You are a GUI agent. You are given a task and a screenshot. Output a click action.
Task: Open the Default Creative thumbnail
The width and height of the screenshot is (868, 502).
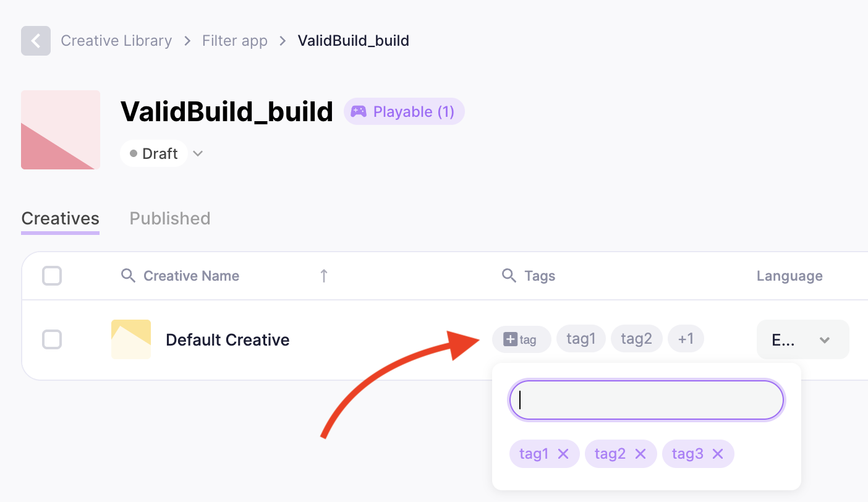pos(131,339)
